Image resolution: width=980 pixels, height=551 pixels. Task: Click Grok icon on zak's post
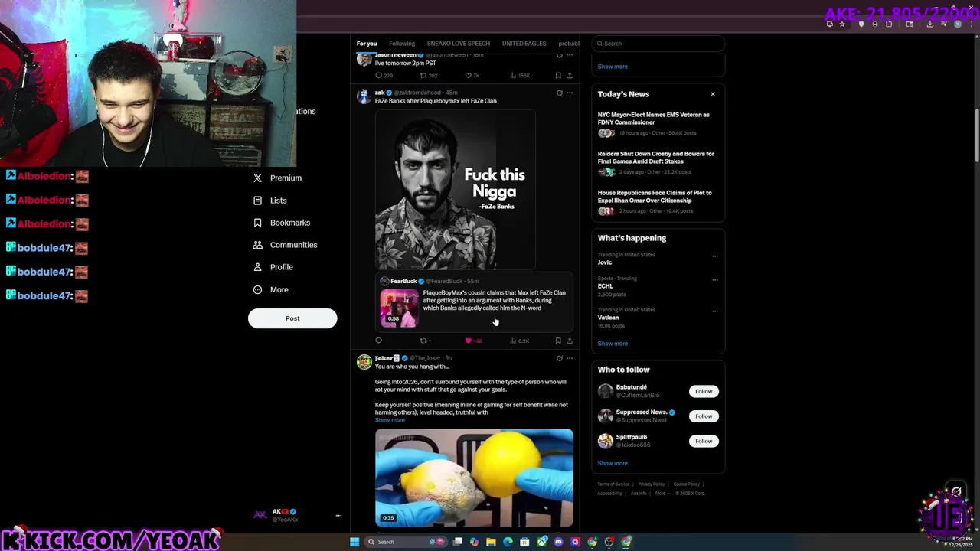pyautogui.click(x=559, y=93)
